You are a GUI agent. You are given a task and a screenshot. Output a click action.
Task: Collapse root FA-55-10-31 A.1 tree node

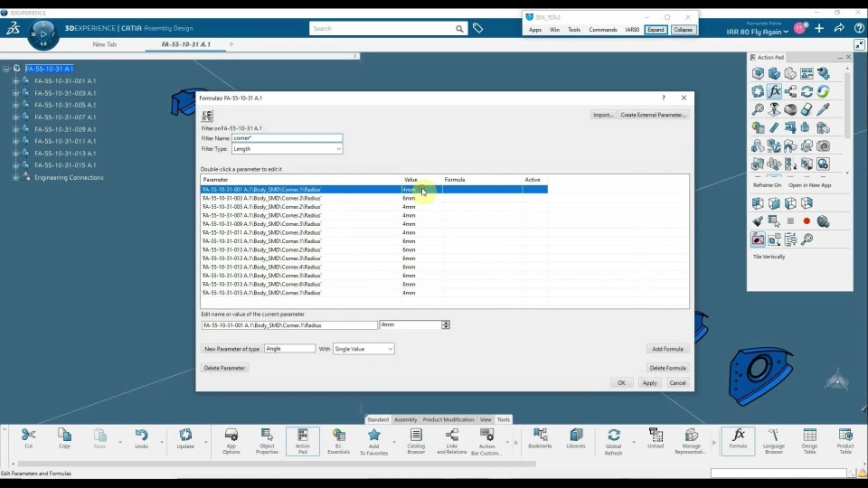point(6,69)
